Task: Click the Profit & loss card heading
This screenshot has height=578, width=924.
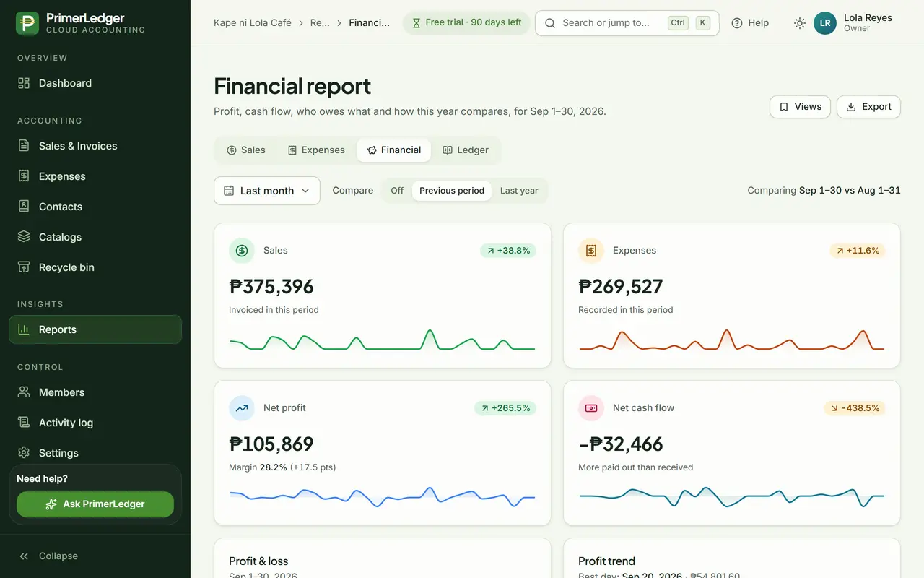Action: click(x=258, y=561)
